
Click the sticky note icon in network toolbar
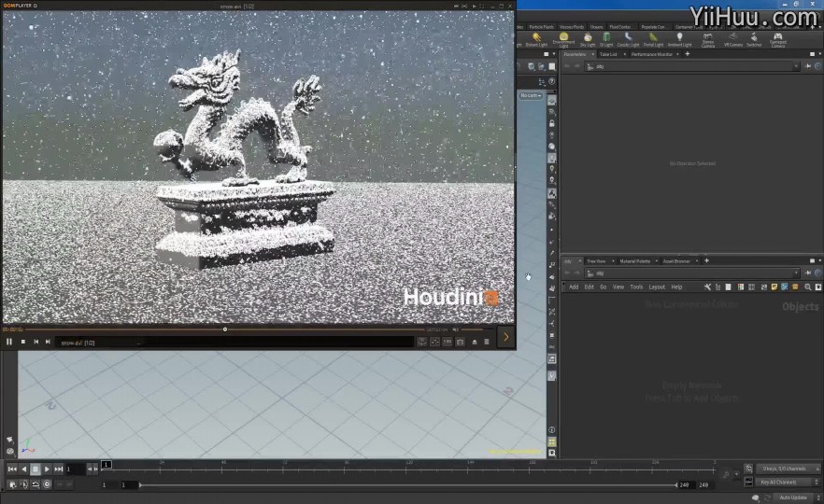(774, 287)
